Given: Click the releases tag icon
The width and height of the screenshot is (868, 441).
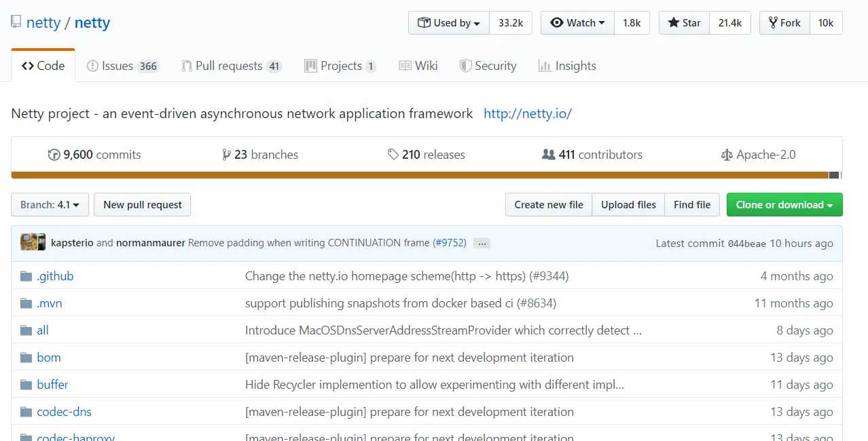Looking at the screenshot, I should tap(393, 155).
